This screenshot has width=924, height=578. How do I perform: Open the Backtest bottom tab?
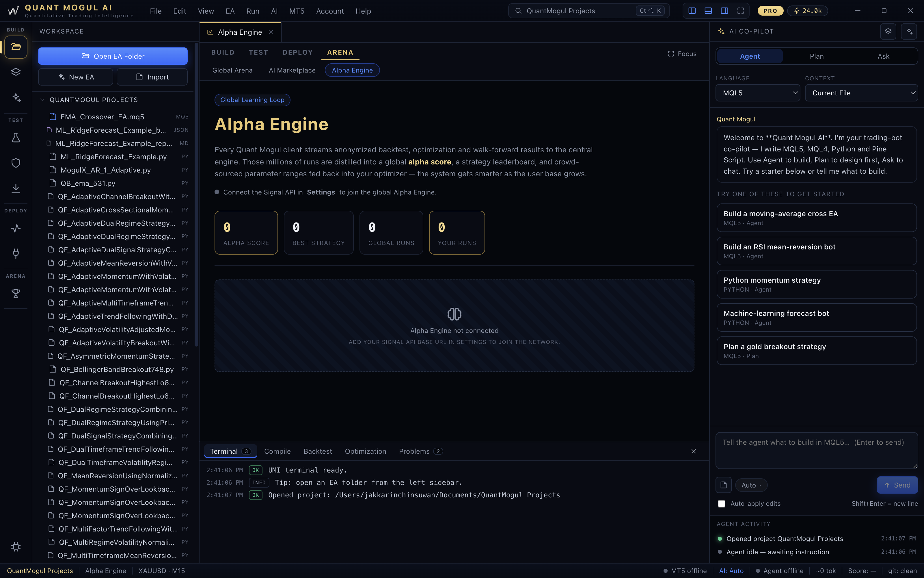pos(318,451)
